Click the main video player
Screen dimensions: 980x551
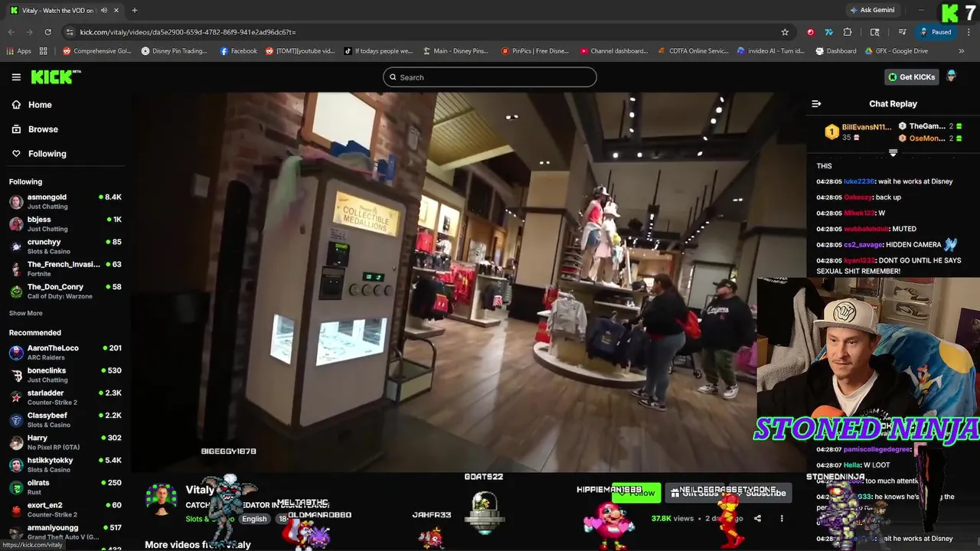[469, 282]
